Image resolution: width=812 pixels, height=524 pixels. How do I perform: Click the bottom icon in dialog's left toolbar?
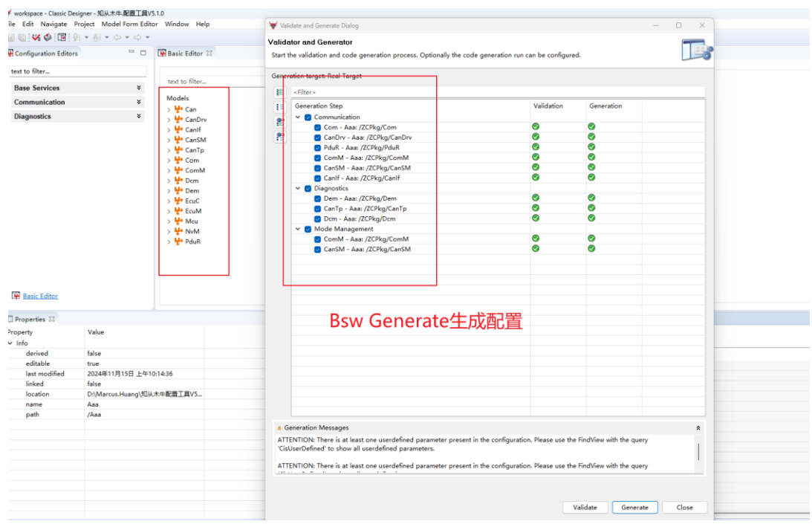click(280, 137)
